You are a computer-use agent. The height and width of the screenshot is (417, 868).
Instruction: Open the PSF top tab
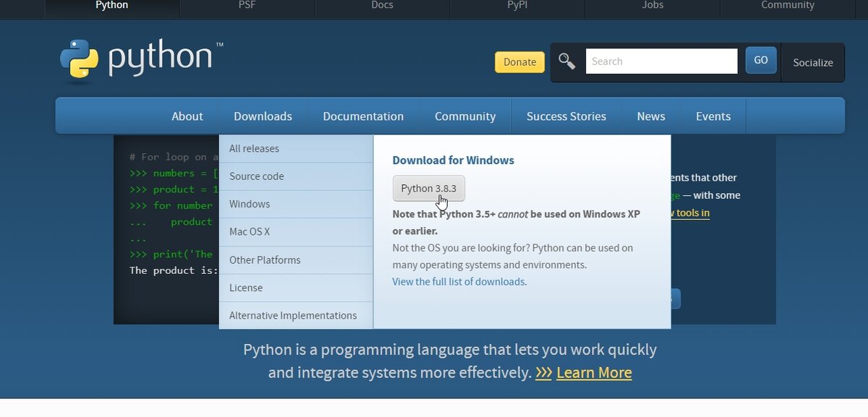(247, 7)
